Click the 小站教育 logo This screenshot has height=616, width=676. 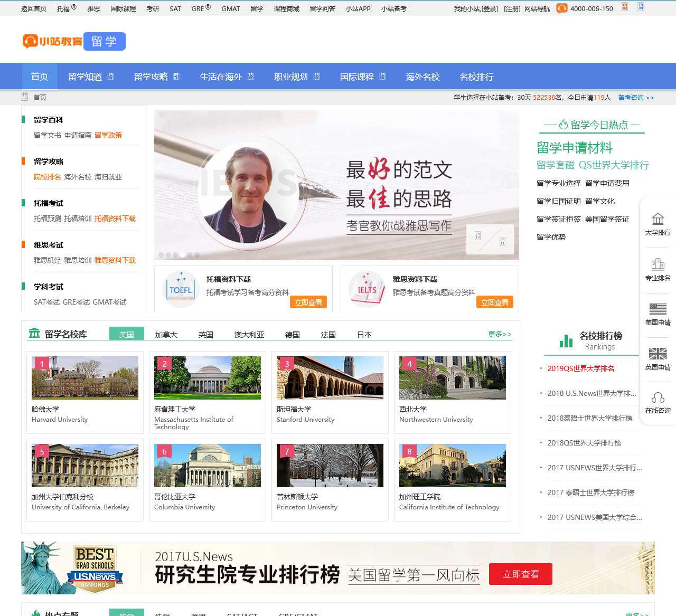(52, 41)
